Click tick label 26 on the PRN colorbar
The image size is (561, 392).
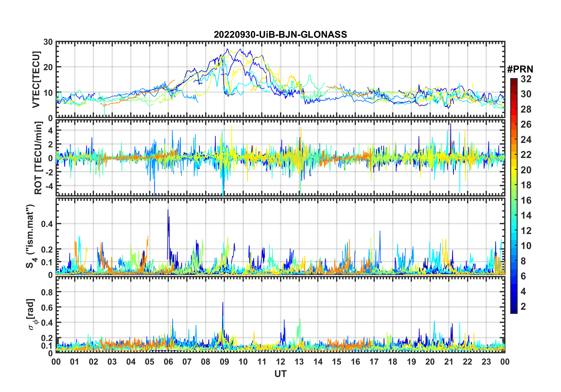click(526, 124)
